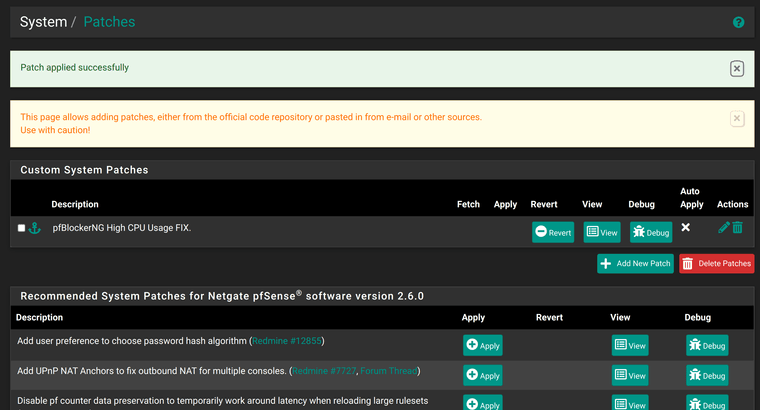Apply the UPnP NAT Anchors patch

pos(483,375)
